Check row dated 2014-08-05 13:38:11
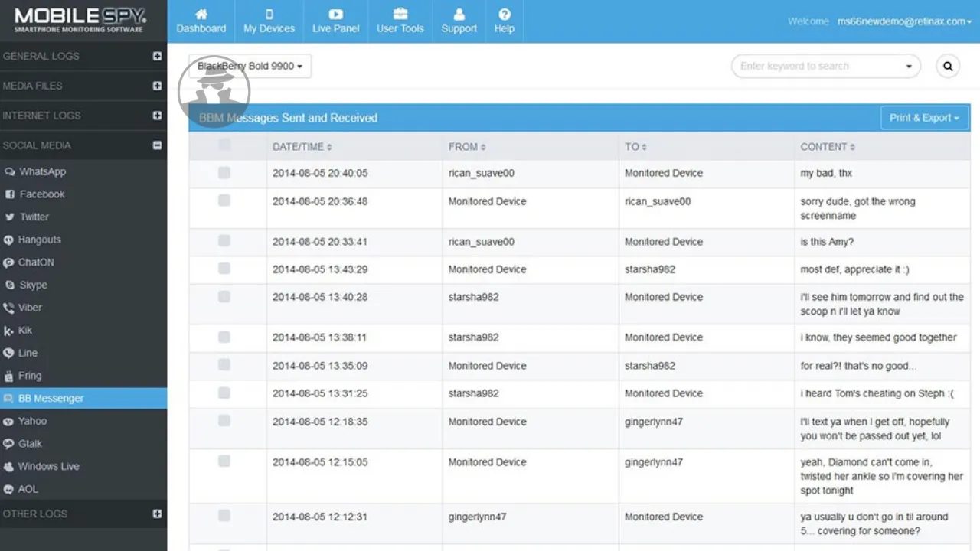The height and width of the screenshot is (551, 980). tap(224, 337)
